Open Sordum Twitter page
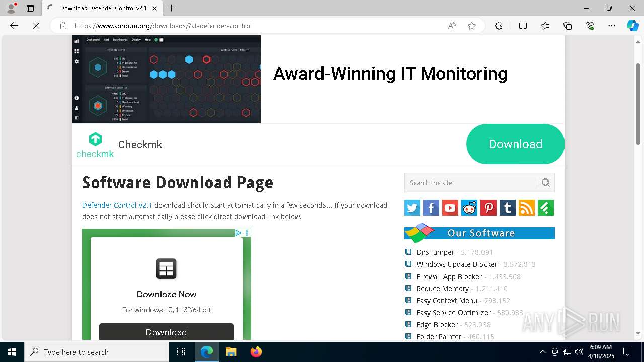Viewport: 644px width, 362px height. (x=412, y=208)
